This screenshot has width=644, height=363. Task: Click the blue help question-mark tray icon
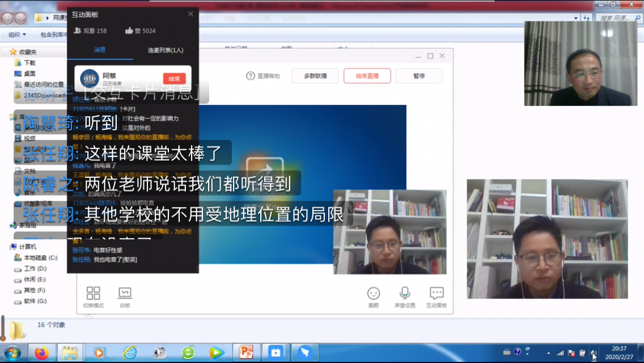pos(518,352)
